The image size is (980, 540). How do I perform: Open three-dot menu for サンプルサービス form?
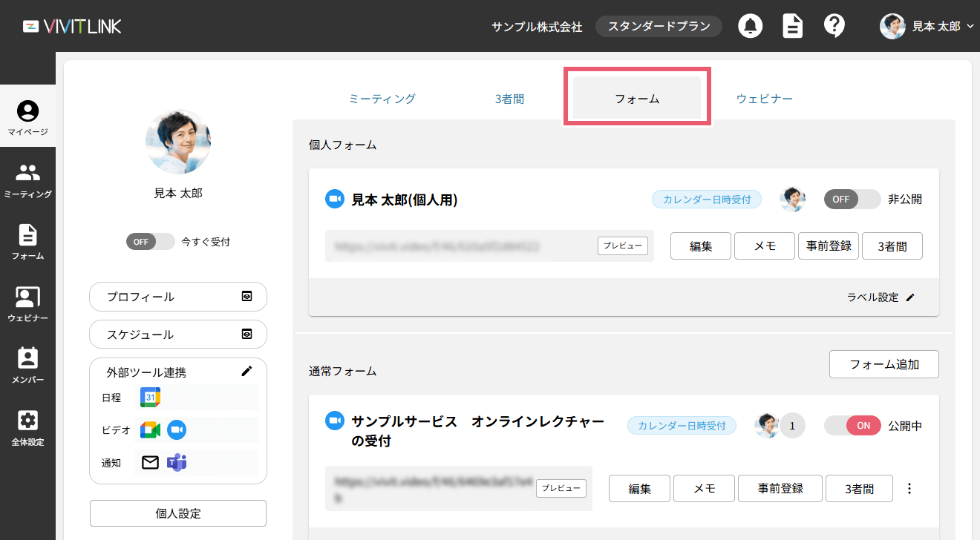coord(910,489)
